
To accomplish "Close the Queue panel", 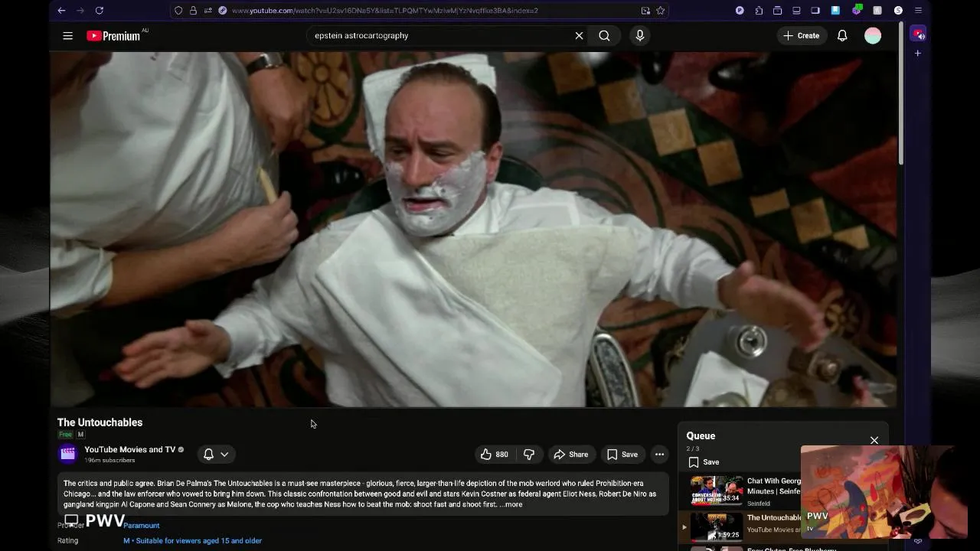I will click(x=874, y=440).
